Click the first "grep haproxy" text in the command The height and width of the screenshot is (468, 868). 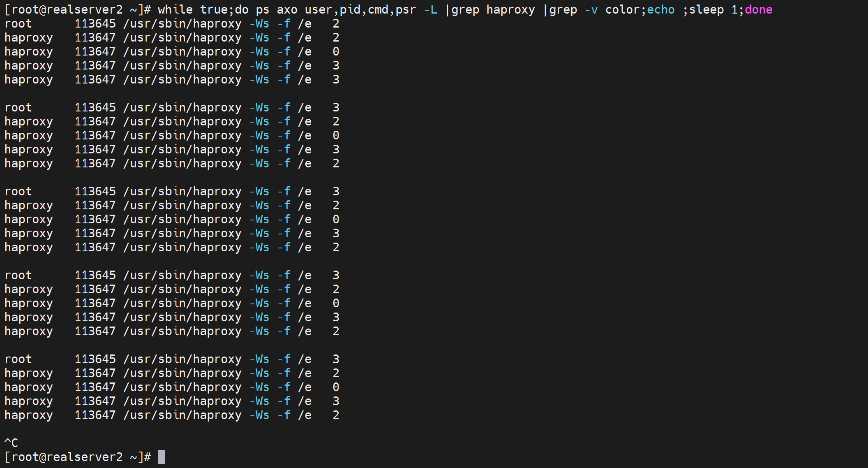[x=493, y=9]
